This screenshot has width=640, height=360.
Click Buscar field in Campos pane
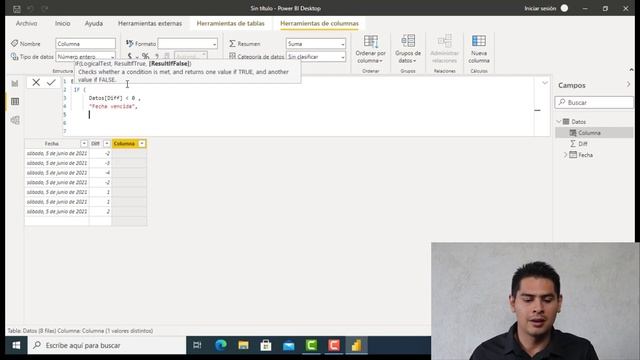click(594, 102)
